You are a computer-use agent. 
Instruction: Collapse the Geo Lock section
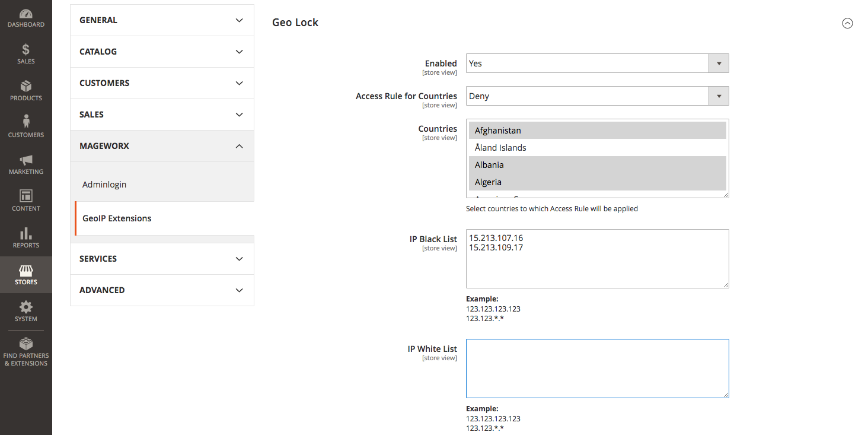coord(847,23)
